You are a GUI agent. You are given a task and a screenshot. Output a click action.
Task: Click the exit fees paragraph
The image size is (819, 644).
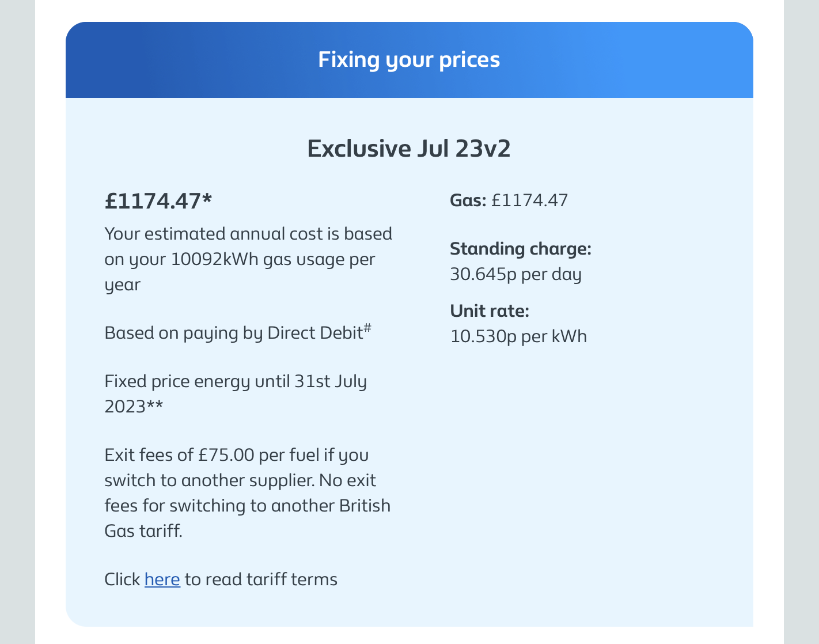(x=247, y=493)
